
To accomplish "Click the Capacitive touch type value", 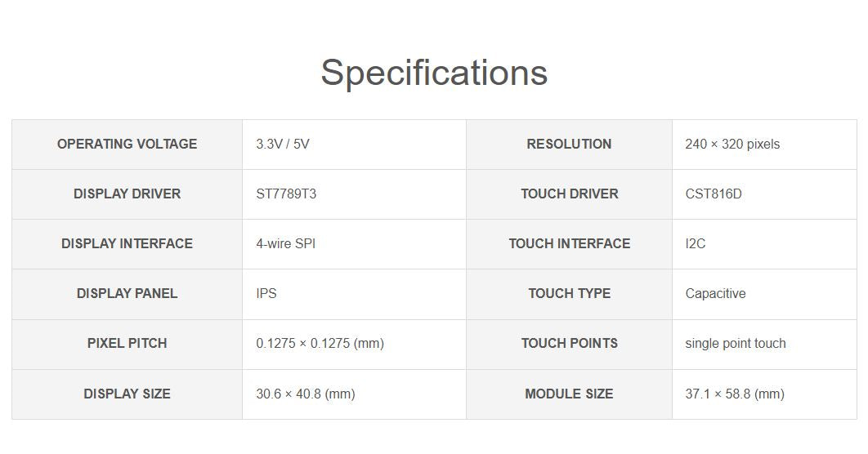I will (x=715, y=294).
